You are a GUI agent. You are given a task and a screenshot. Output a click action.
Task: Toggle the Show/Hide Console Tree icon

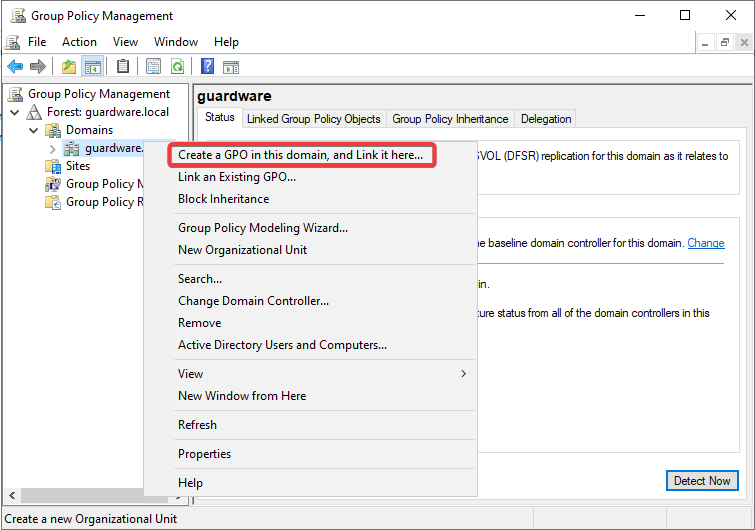pyautogui.click(x=92, y=67)
